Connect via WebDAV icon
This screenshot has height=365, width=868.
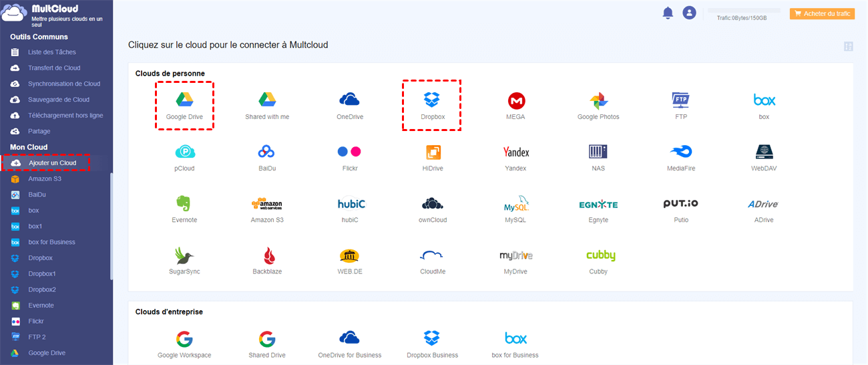pos(764,152)
